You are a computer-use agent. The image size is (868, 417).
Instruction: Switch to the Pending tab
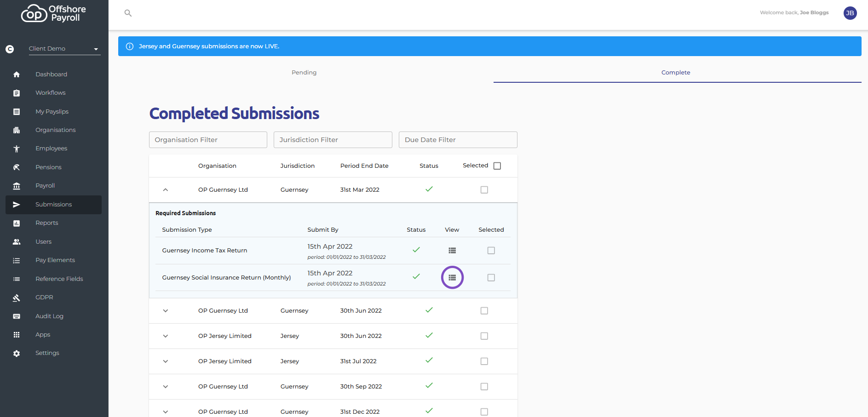[304, 73]
